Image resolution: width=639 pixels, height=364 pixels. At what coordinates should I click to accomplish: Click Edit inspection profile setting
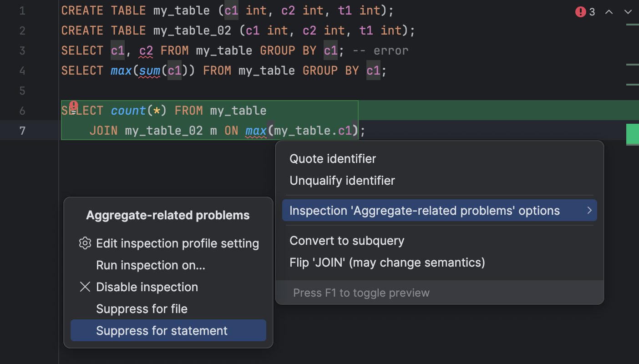(177, 243)
